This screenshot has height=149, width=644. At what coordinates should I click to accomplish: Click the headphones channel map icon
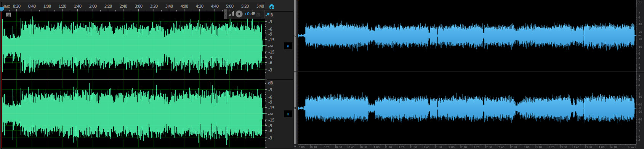click(x=271, y=6)
